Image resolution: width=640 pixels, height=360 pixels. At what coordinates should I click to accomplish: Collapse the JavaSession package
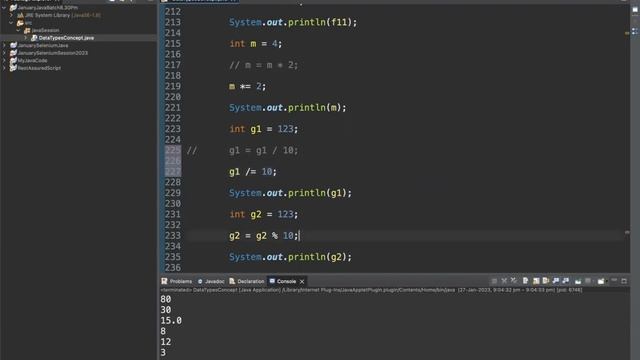tap(18, 30)
